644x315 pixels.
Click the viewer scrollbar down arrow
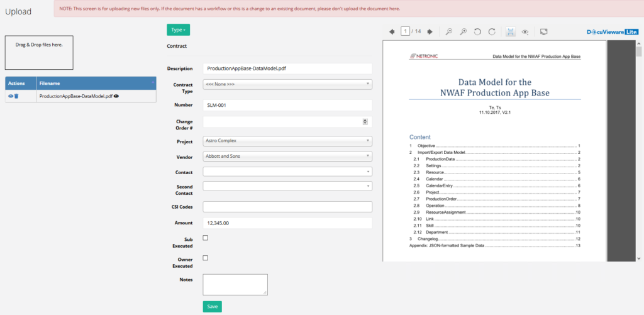coord(639,258)
